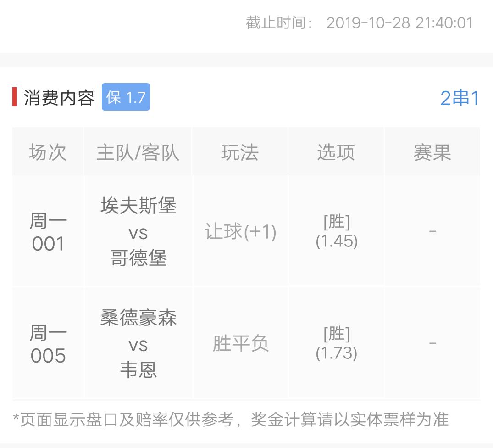The height and width of the screenshot is (448, 493).
Task: Select the 主队/客队 column header
Action: (138, 151)
